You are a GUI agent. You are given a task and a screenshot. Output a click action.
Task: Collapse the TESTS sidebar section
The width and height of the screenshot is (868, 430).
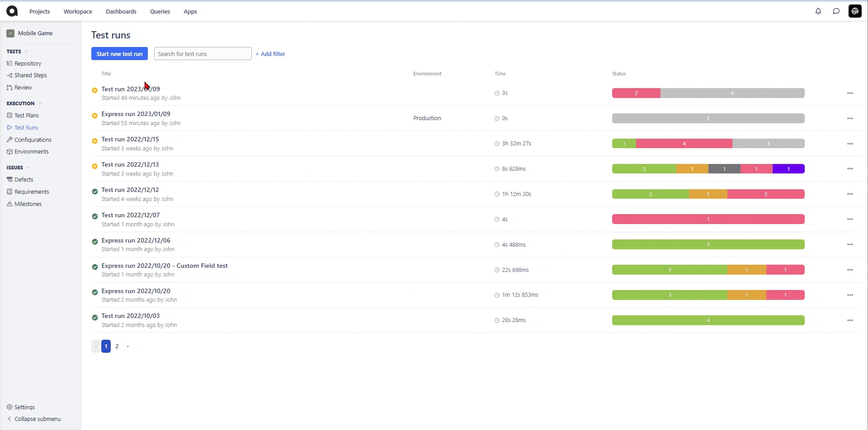(x=27, y=51)
